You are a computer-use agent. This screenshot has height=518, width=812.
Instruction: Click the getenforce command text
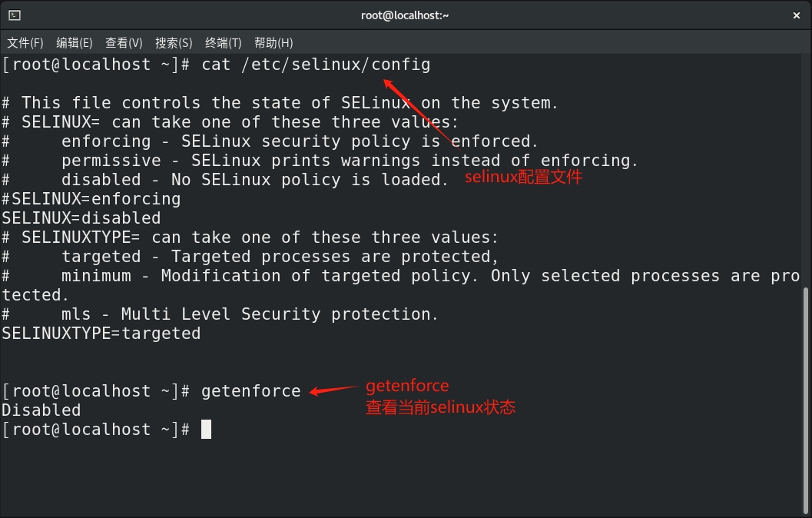251,391
